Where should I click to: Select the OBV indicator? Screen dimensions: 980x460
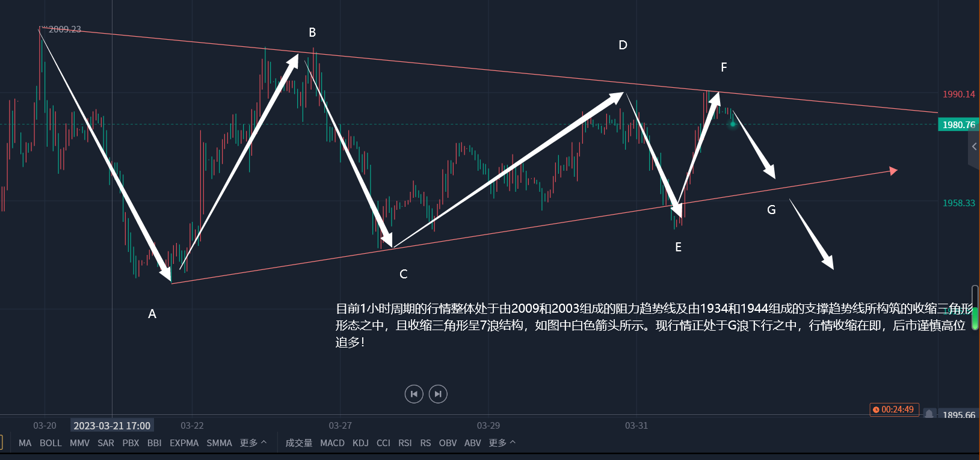[448, 443]
